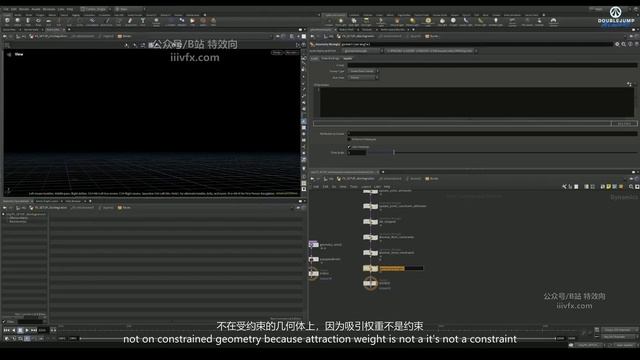This screenshot has height=360, width=640.
Task: Open the desktop selector dropdown in menu bar
Action: click(x=96, y=9)
